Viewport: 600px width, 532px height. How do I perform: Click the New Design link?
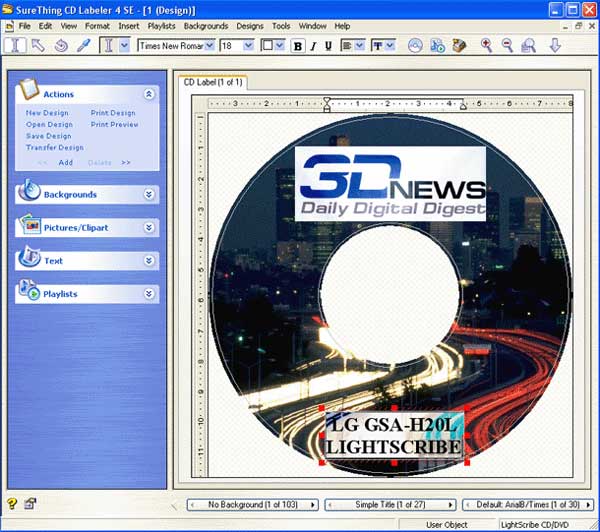pos(47,113)
